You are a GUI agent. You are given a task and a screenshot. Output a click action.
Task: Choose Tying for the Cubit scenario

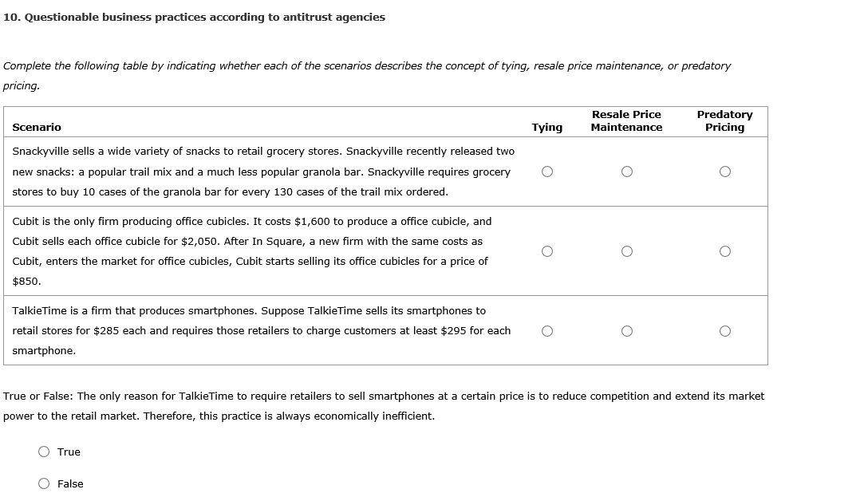pos(547,251)
